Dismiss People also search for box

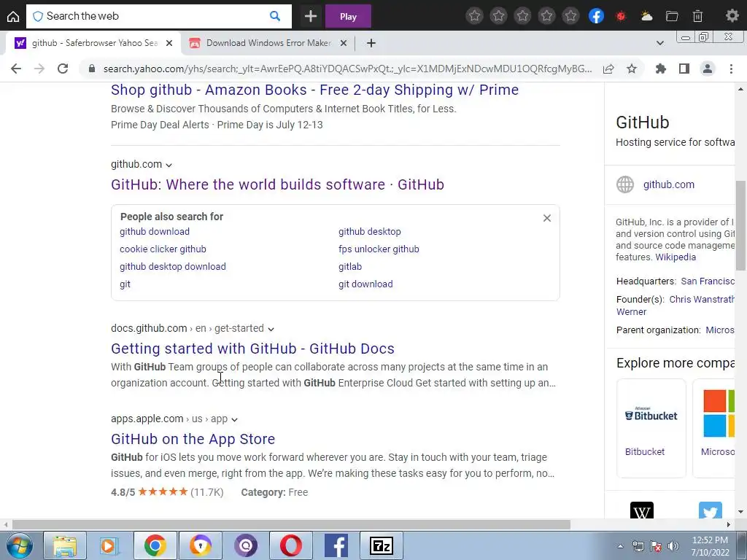[547, 218]
